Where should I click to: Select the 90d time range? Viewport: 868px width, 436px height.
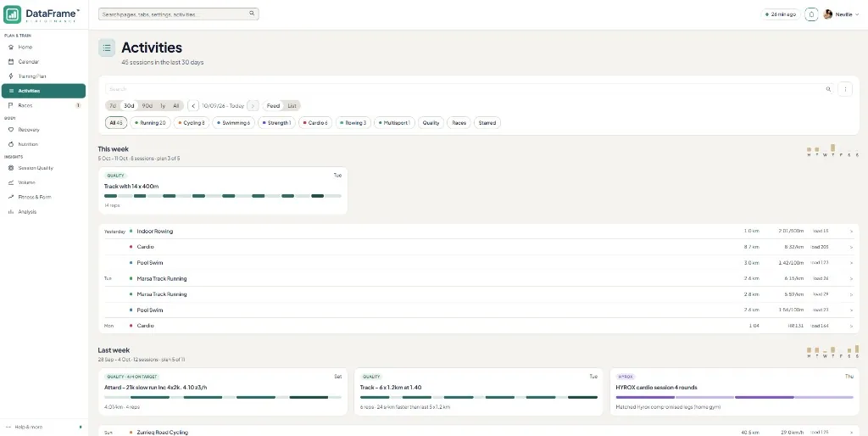(147, 106)
